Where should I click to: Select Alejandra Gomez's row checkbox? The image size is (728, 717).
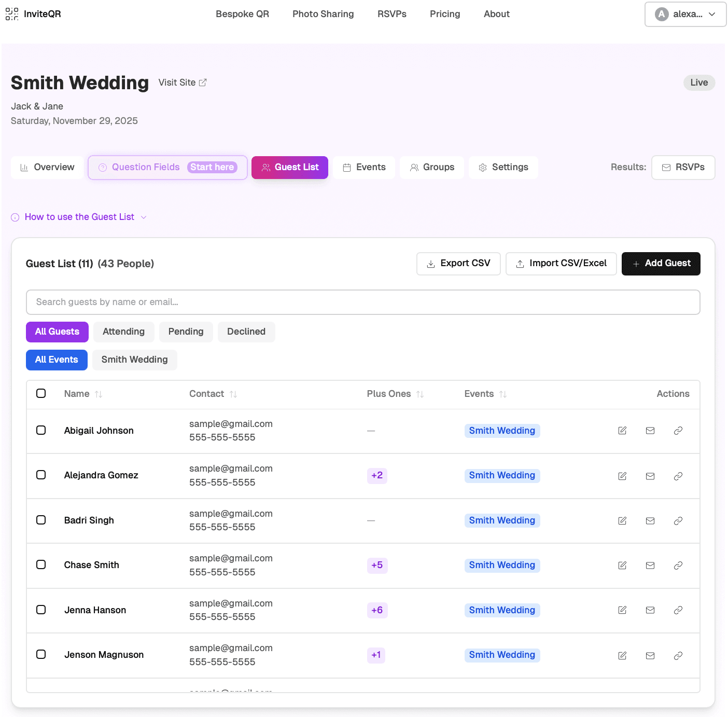pyautogui.click(x=41, y=475)
